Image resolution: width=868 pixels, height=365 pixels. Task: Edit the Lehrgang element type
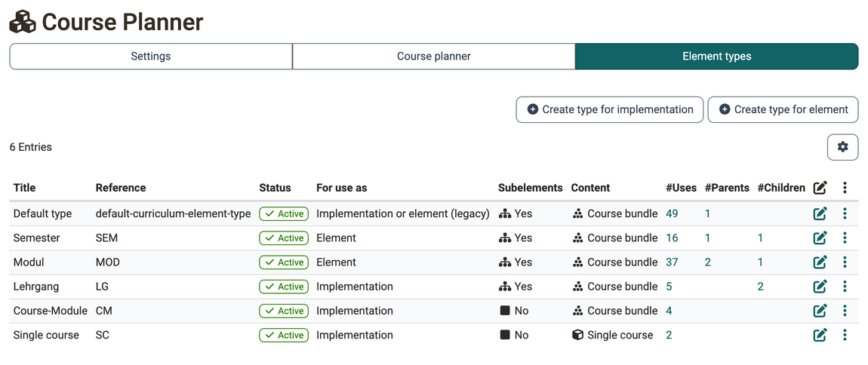pyautogui.click(x=820, y=287)
